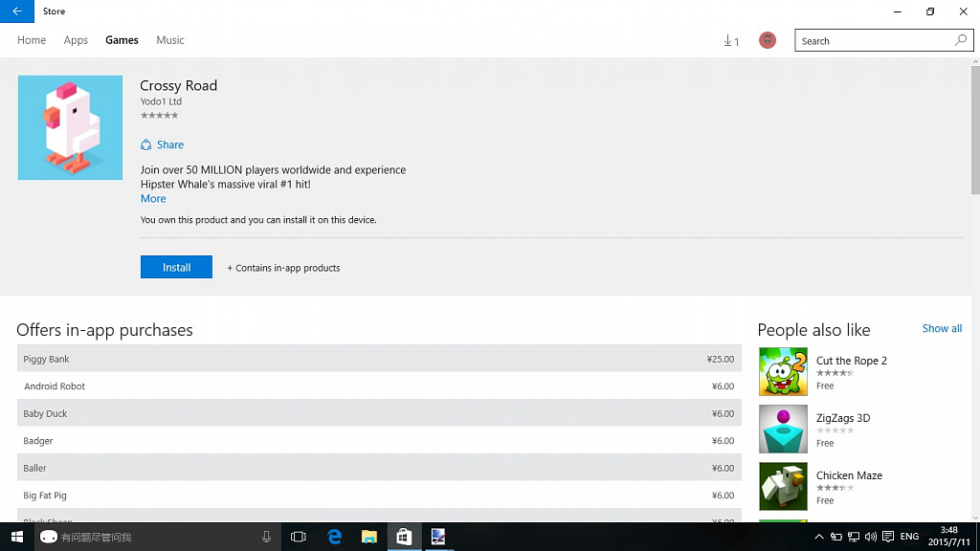The height and width of the screenshot is (551, 980).
Task: Open the volume control in tray
Action: coord(871,537)
